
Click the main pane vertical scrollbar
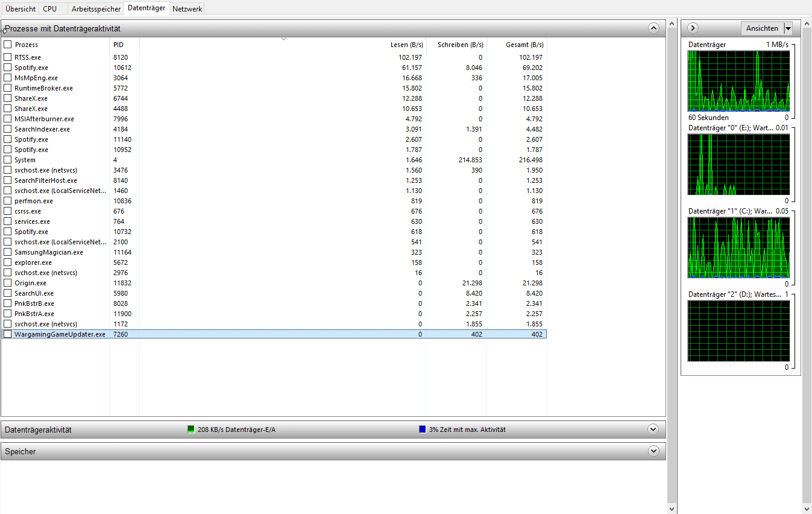point(672,265)
